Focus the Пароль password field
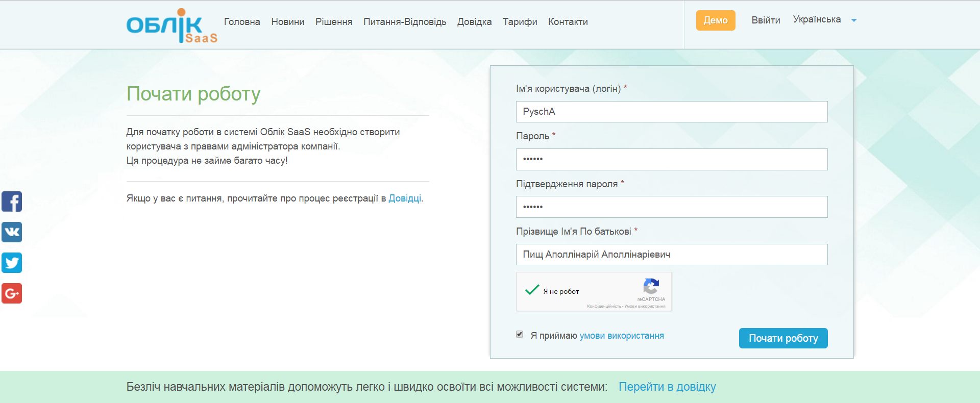The width and height of the screenshot is (980, 403). point(672,159)
